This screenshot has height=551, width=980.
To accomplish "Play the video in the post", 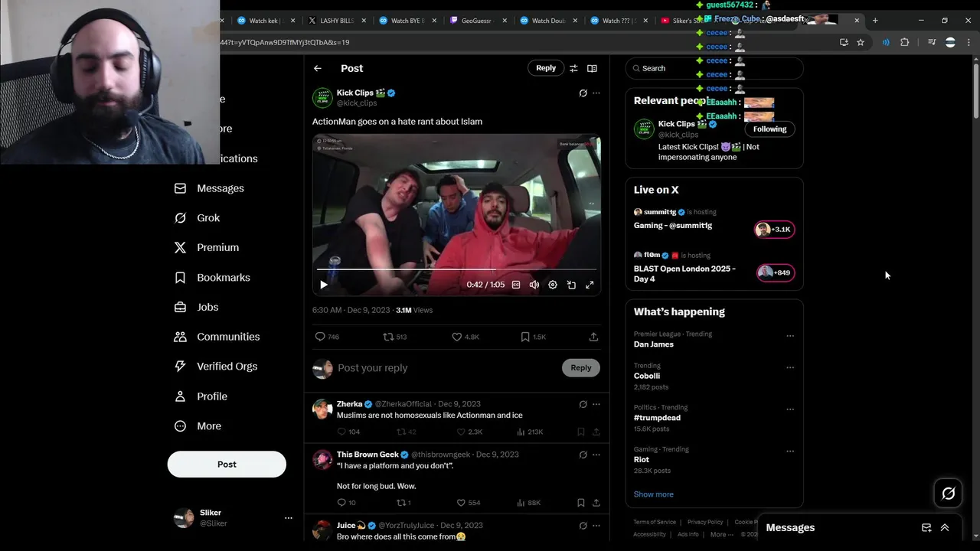I will [324, 285].
